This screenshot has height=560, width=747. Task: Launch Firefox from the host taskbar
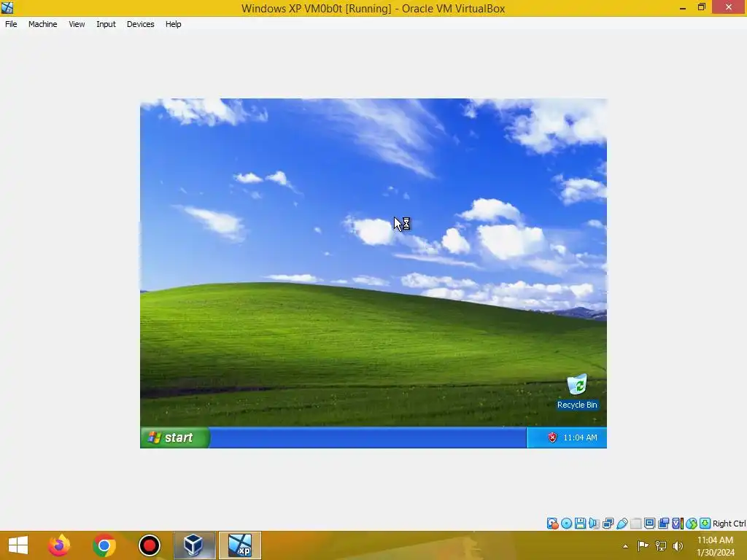(59, 545)
